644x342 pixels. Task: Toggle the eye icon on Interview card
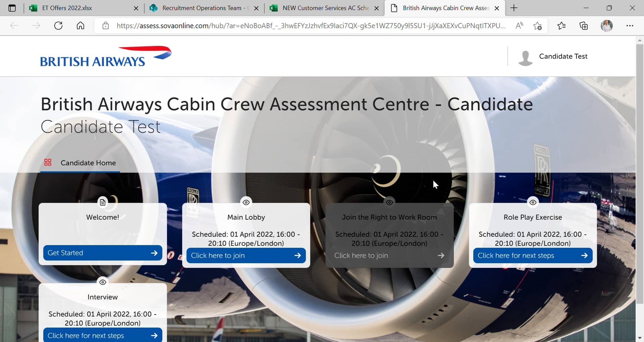click(103, 282)
